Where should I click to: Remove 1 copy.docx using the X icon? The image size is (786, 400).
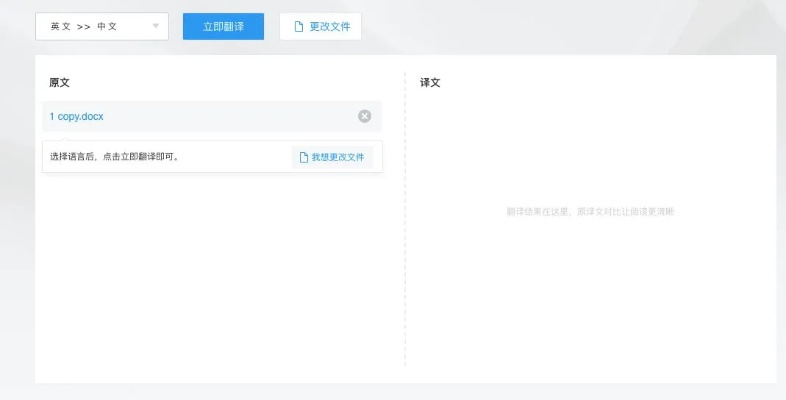click(x=364, y=116)
